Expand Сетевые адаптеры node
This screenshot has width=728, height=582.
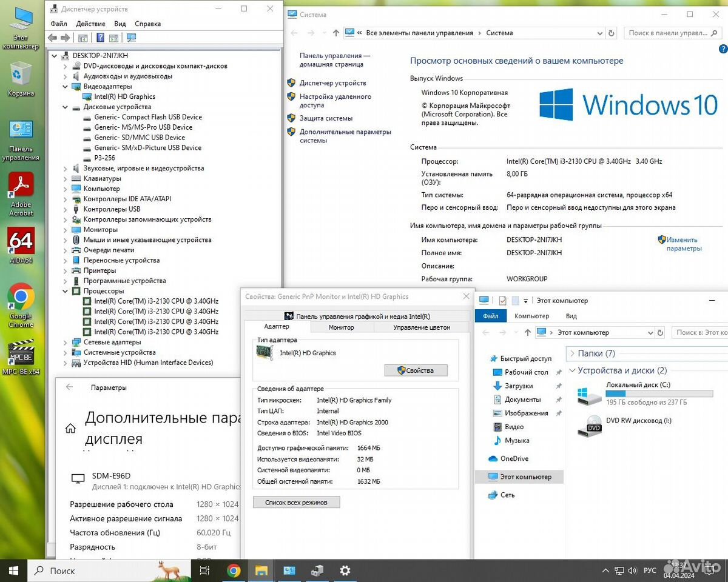65,342
